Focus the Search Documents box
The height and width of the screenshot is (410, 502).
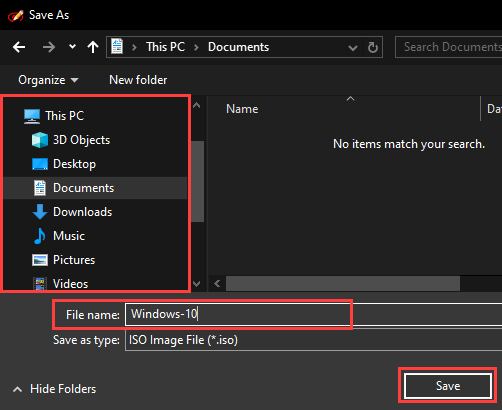pos(448,47)
